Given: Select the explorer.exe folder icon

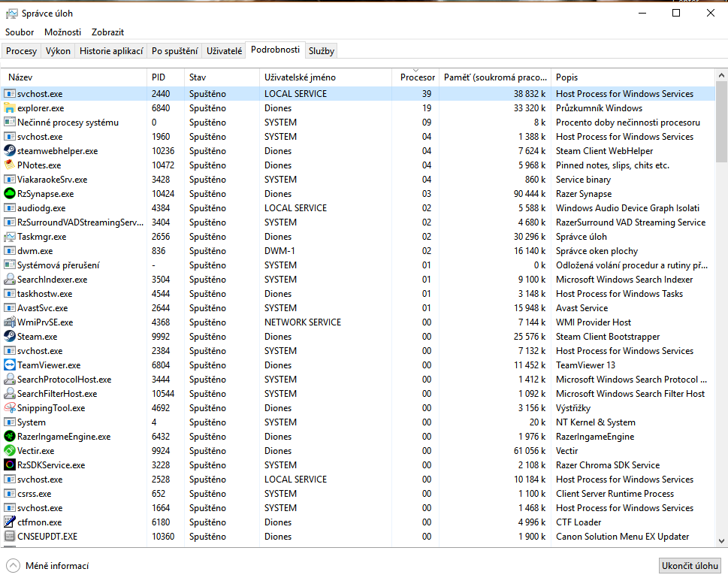Looking at the screenshot, I should pyautogui.click(x=10, y=108).
